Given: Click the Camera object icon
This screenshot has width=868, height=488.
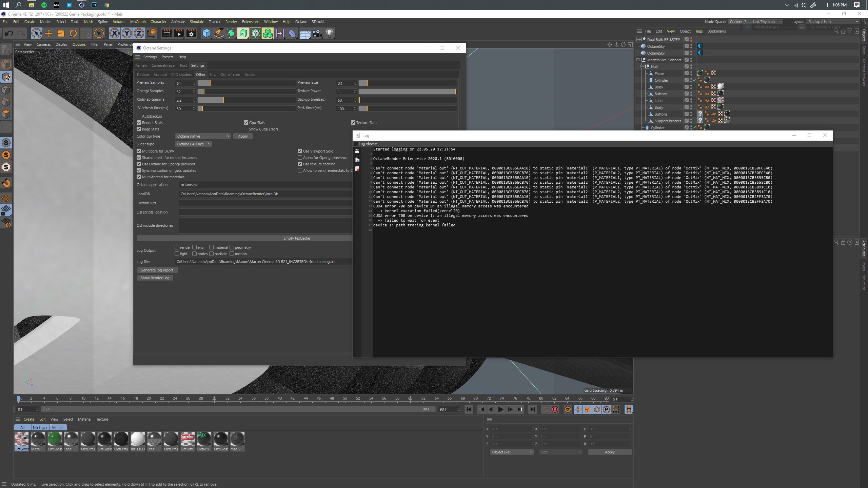Looking at the screenshot, I should pyautogui.click(x=317, y=33).
